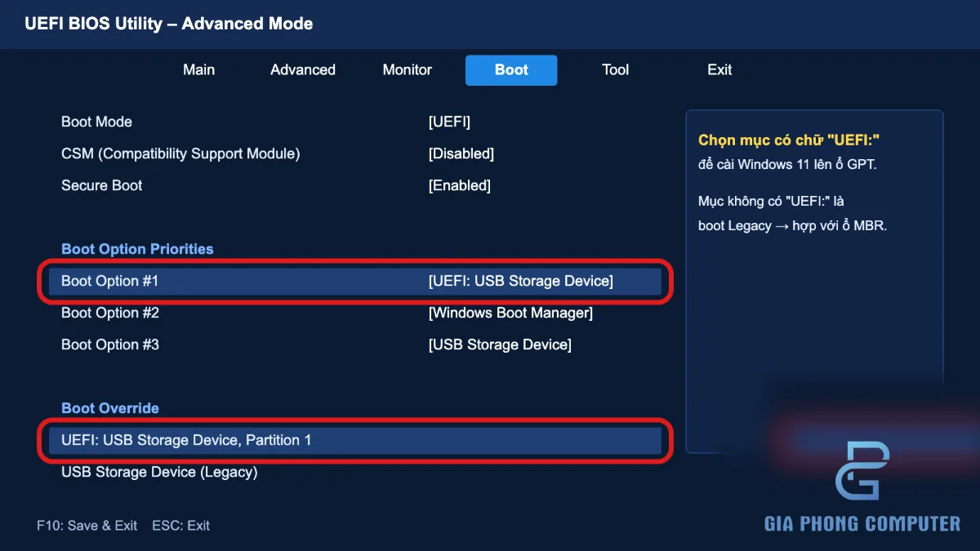
Task: Click help line 'để cài Windows 11 lên ổ GPT.'
Action: point(787,165)
